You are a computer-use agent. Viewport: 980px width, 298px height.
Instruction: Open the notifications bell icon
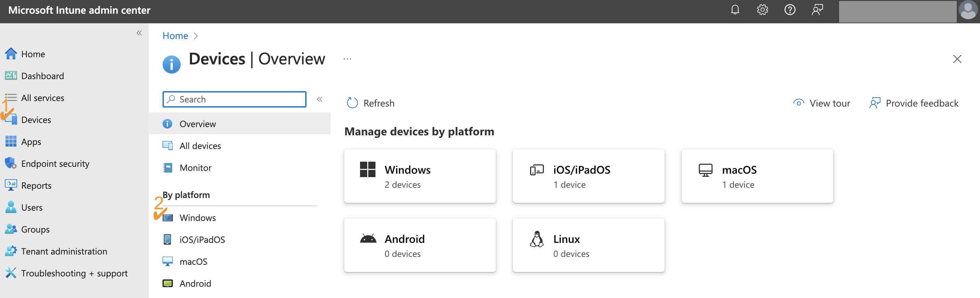[735, 10]
